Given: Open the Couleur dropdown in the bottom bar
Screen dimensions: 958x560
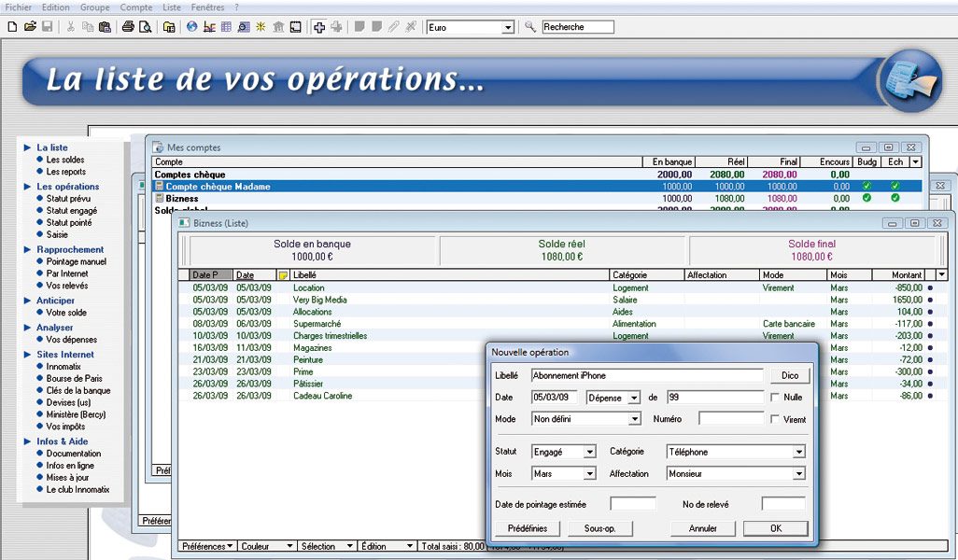Looking at the screenshot, I should tap(267, 547).
